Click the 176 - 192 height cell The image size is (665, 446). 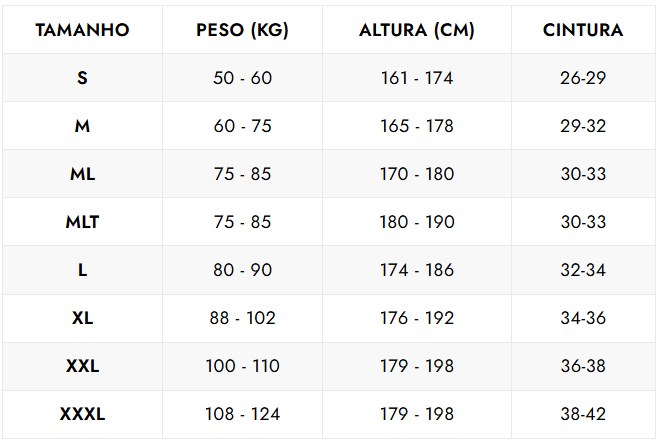(417, 318)
